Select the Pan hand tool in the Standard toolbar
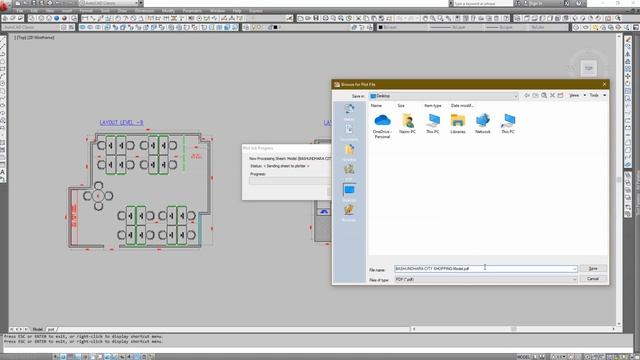 [x=425, y=18]
